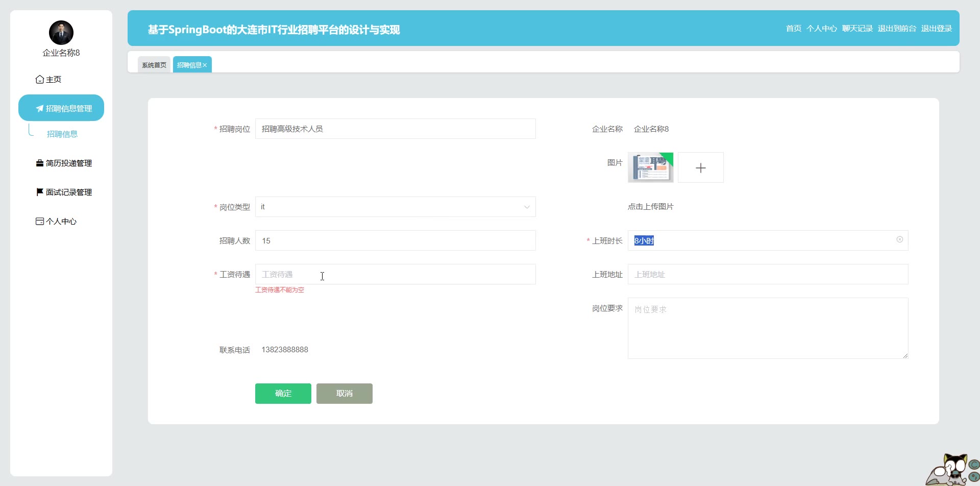Viewport: 980px width, 486px height.
Task: Click the 首页 link in the header
Action: pos(794,28)
